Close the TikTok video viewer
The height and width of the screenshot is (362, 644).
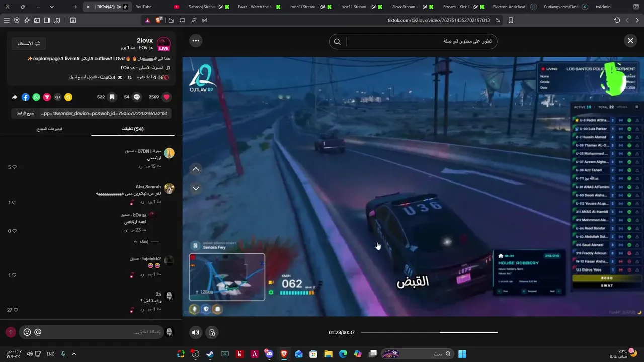(630, 41)
